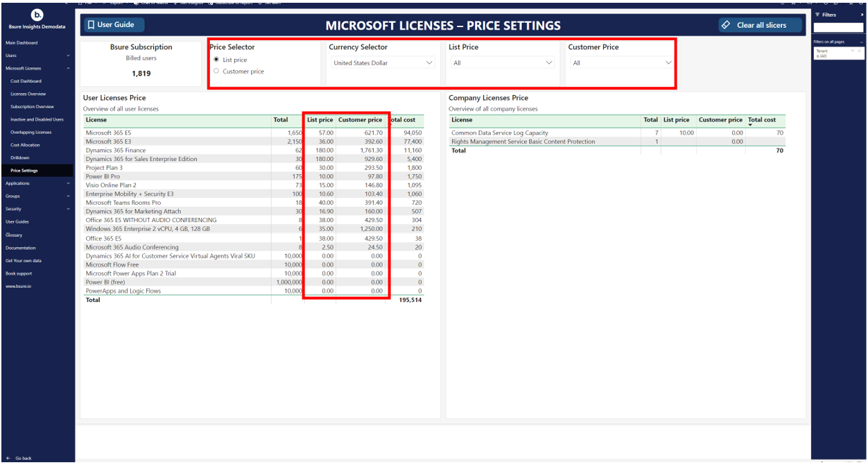Open the Currency Selector dropdown
Viewport: 868px width, 465px height.
pos(429,62)
